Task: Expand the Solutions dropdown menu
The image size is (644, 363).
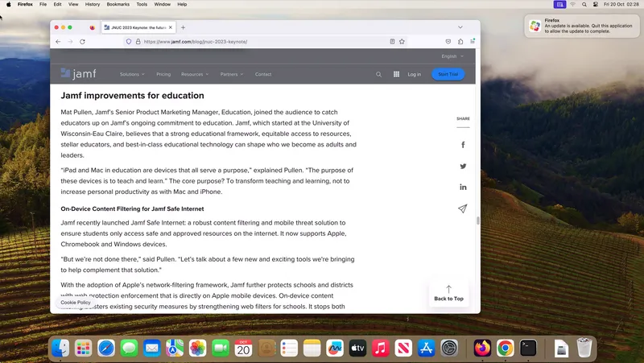Action: pos(132,74)
